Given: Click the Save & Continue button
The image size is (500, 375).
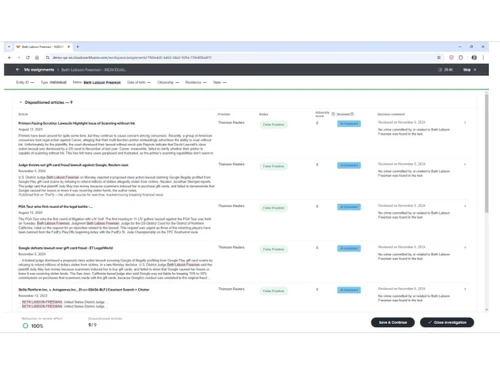Looking at the screenshot, I should pyautogui.click(x=393, y=322).
